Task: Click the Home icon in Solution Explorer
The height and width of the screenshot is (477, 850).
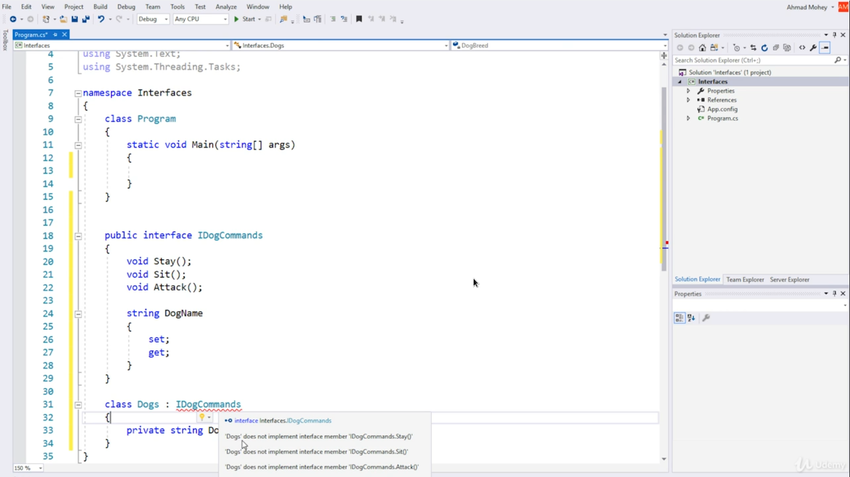Action: click(703, 48)
